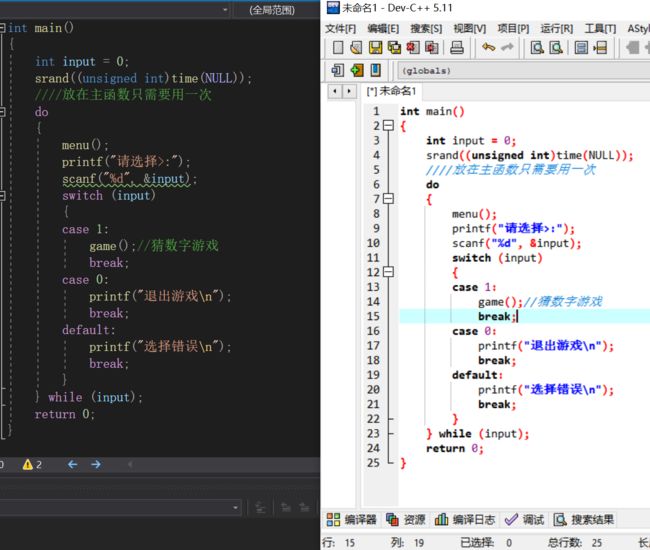The width and height of the screenshot is (650, 550).
Task: Open Find with first magnifier icon
Action: tap(537, 48)
